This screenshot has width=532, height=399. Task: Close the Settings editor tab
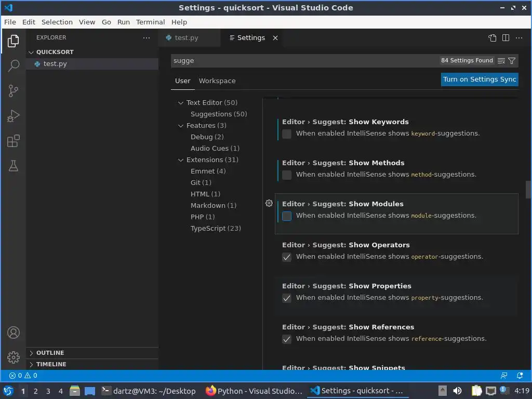tap(275, 38)
